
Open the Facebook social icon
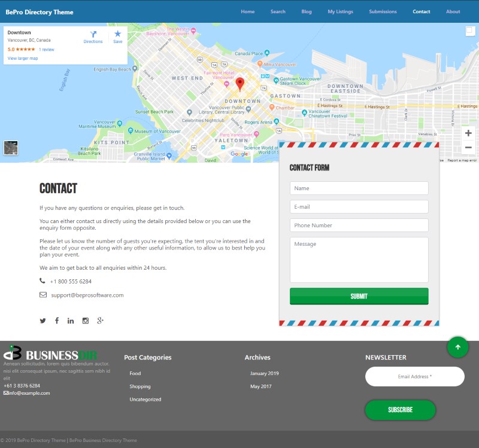[57, 321]
